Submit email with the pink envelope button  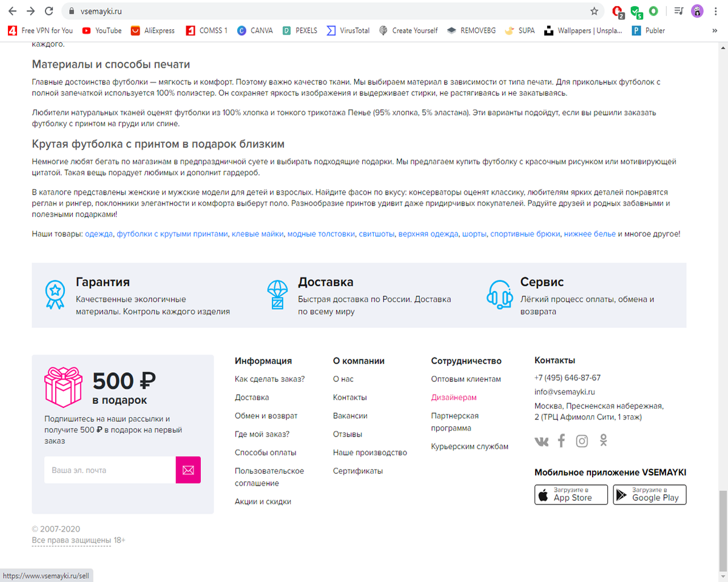tap(188, 470)
